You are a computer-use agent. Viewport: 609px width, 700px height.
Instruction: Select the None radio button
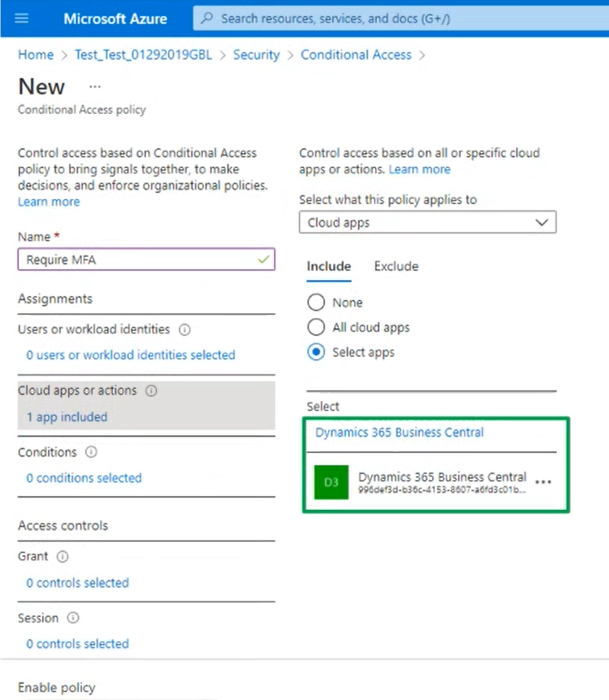(316, 302)
